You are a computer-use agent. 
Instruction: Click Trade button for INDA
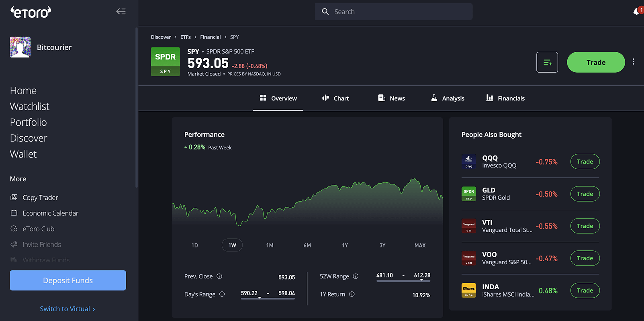point(585,290)
